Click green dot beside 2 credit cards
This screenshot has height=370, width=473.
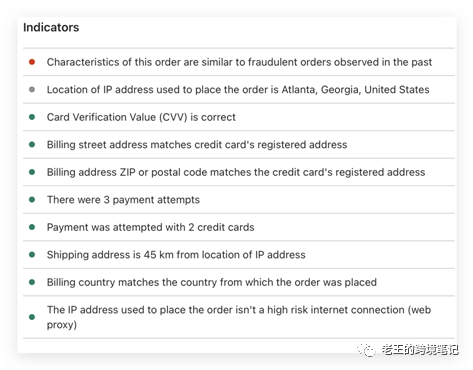32,227
